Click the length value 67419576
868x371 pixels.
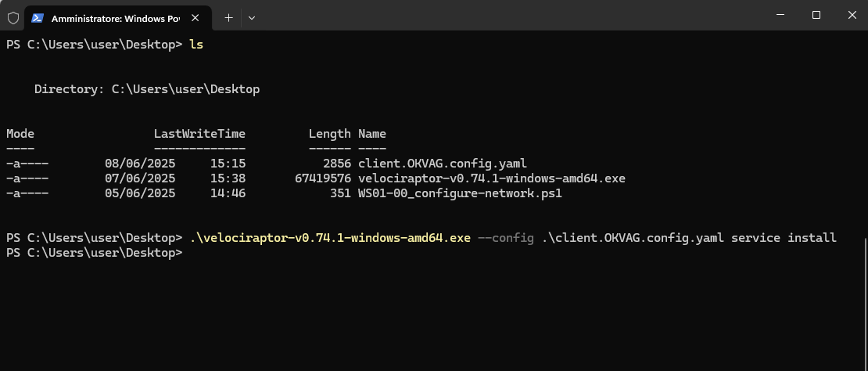(323, 178)
